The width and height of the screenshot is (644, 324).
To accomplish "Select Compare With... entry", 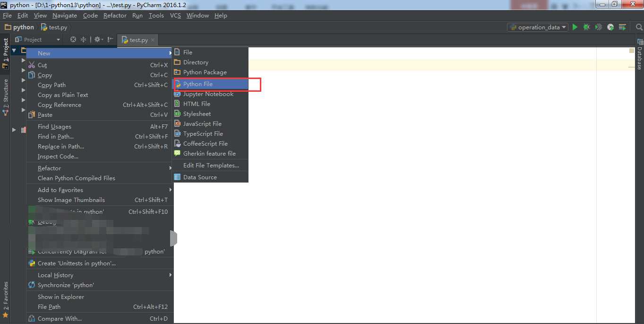I will 100,318.
